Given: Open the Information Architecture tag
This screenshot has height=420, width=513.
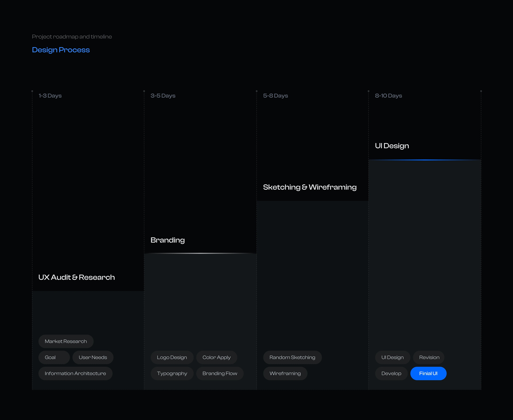Looking at the screenshot, I should [75, 373].
